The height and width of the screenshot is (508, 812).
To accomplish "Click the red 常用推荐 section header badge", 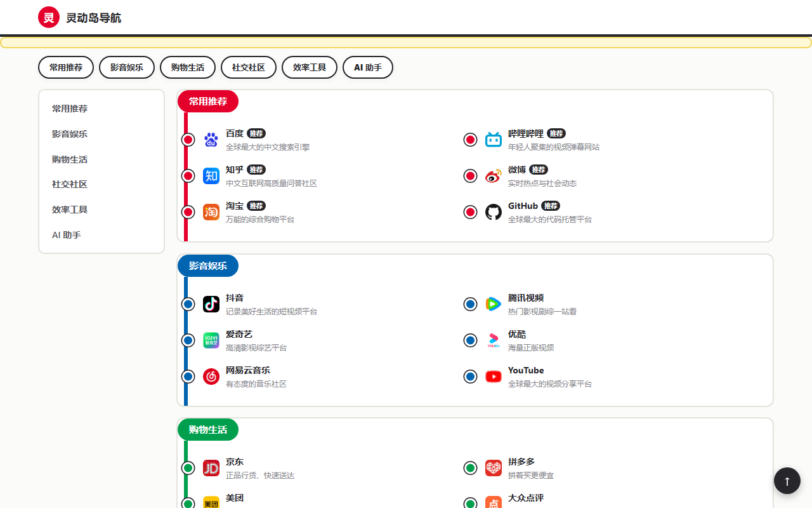I will coord(208,102).
